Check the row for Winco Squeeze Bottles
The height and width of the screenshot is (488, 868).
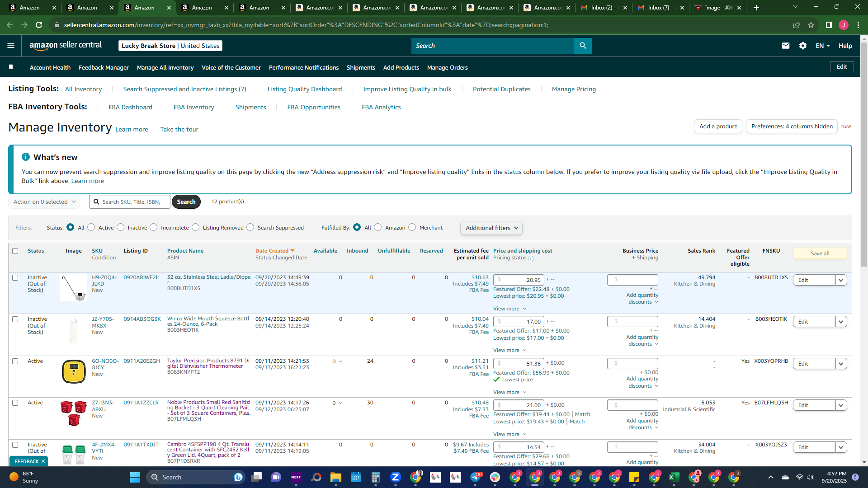[15, 319]
